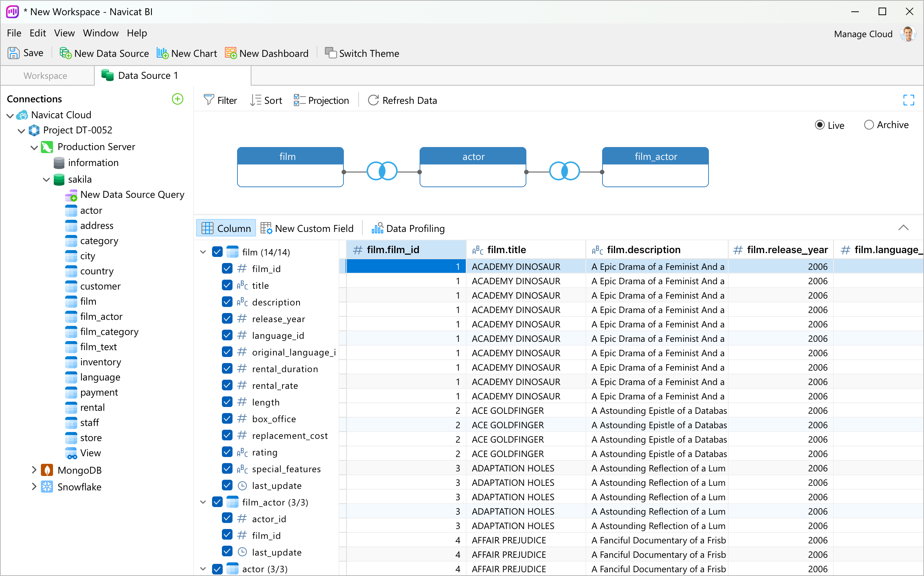This screenshot has width=924, height=576.
Task: Click the fullscreen expand icon
Action: [x=908, y=100]
